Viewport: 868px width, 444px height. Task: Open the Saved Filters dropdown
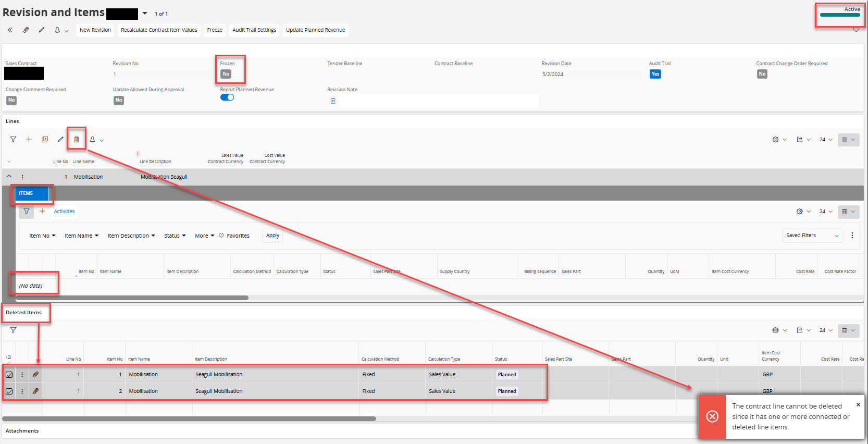813,236
